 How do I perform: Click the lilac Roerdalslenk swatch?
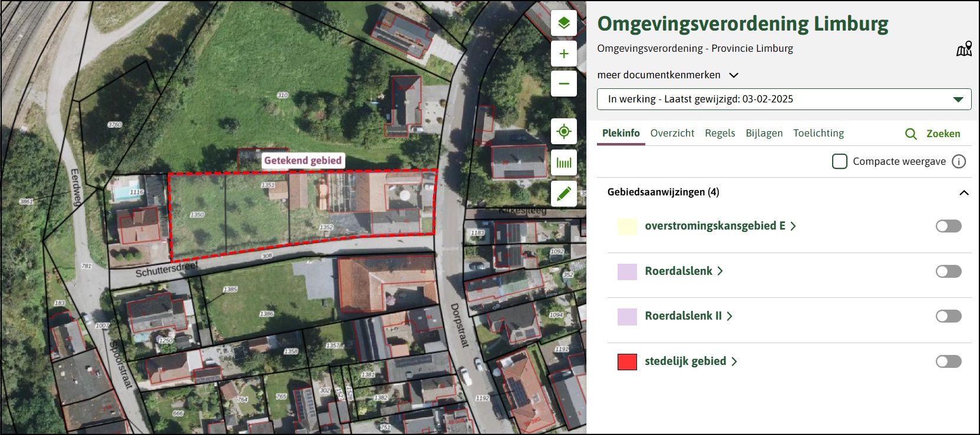(x=627, y=272)
